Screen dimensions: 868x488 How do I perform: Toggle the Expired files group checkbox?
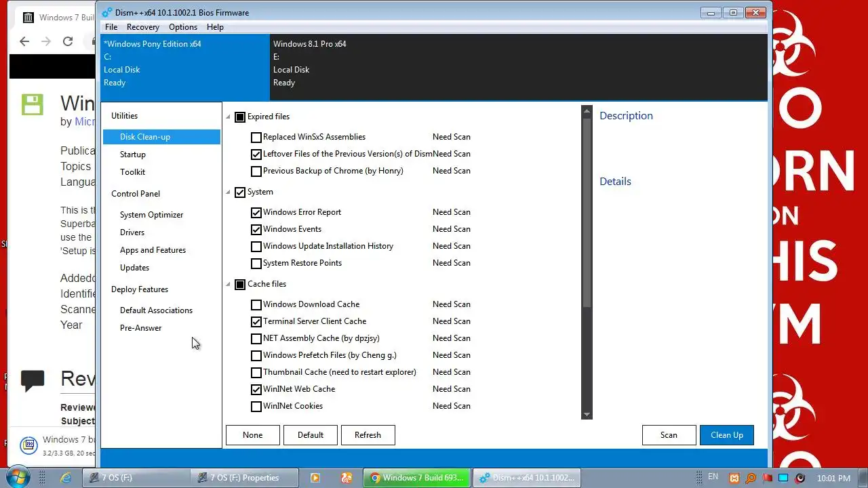[x=240, y=117]
